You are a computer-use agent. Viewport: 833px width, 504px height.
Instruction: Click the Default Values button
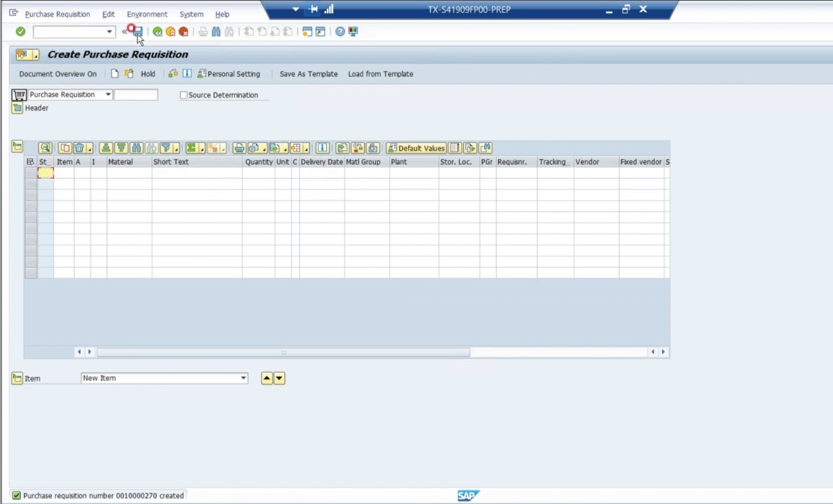point(416,148)
